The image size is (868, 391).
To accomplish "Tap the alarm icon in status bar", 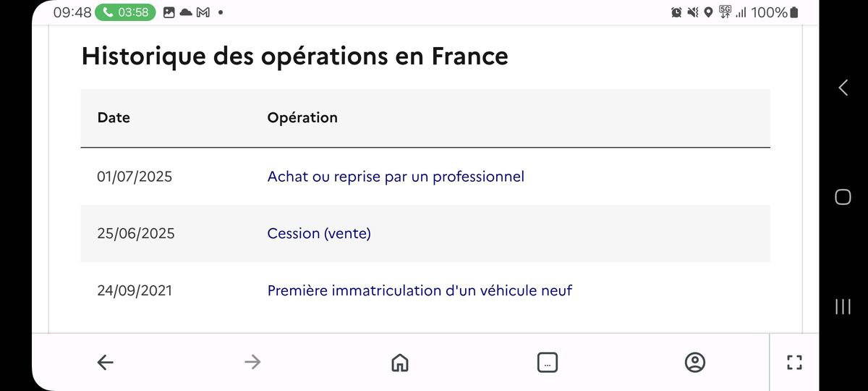I will click(x=676, y=12).
